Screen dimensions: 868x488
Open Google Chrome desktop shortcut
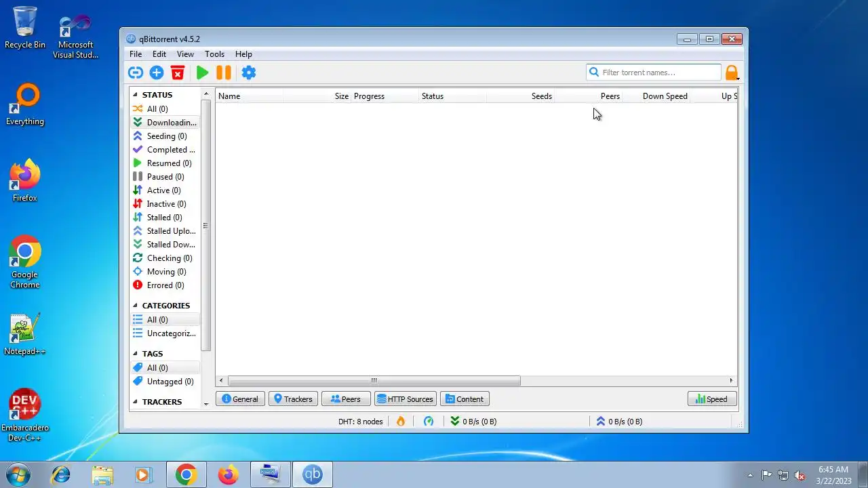click(25, 263)
